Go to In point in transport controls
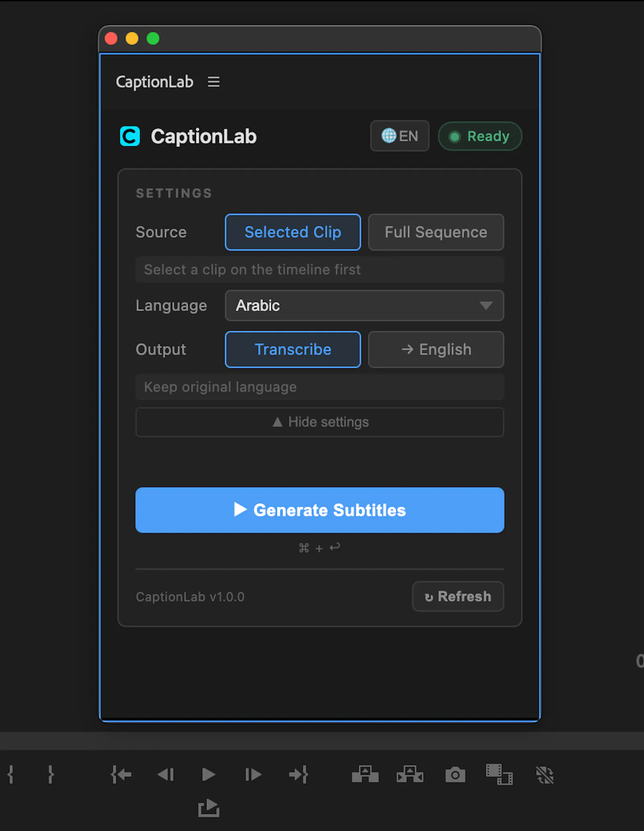This screenshot has width=644, height=831. click(121, 774)
